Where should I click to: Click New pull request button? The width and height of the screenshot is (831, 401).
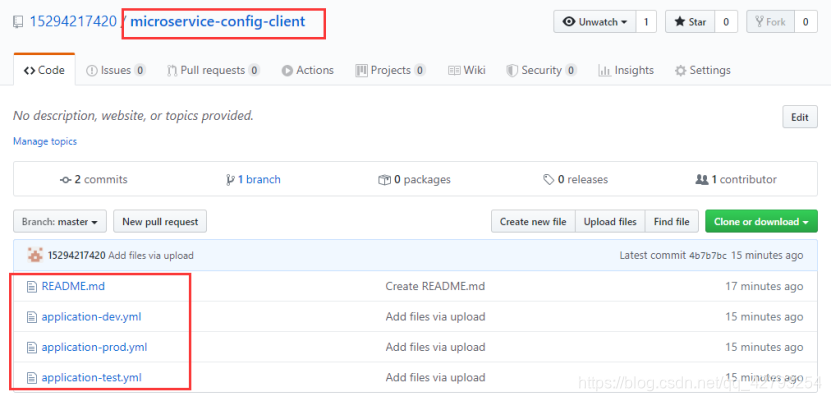[160, 221]
